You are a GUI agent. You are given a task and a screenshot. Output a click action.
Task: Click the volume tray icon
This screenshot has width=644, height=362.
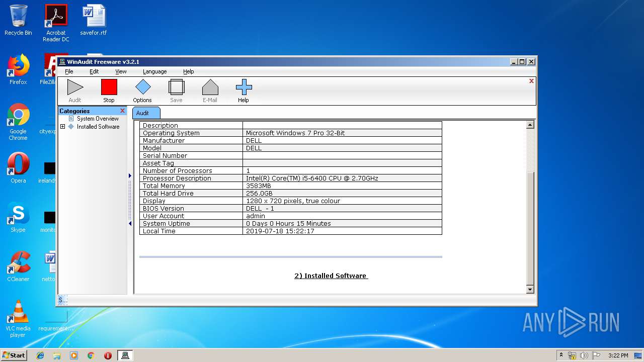(x=584, y=355)
